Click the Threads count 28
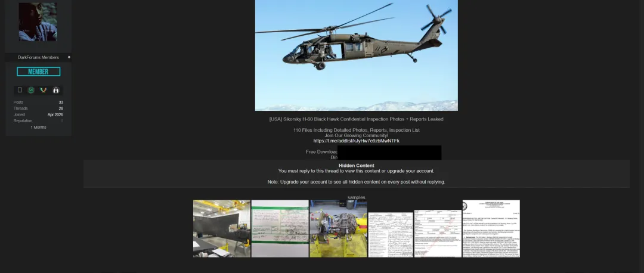This screenshot has width=644, height=273. (61, 108)
